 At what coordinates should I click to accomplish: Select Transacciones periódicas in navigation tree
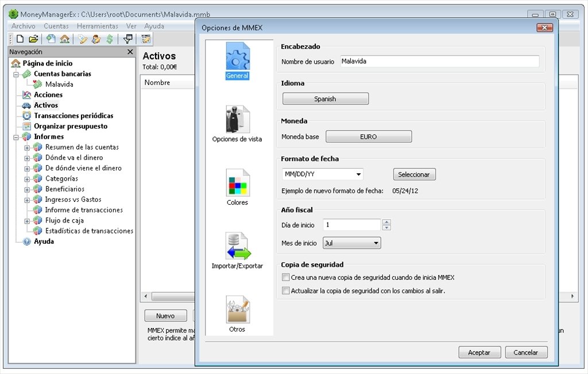tap(73, 116)
